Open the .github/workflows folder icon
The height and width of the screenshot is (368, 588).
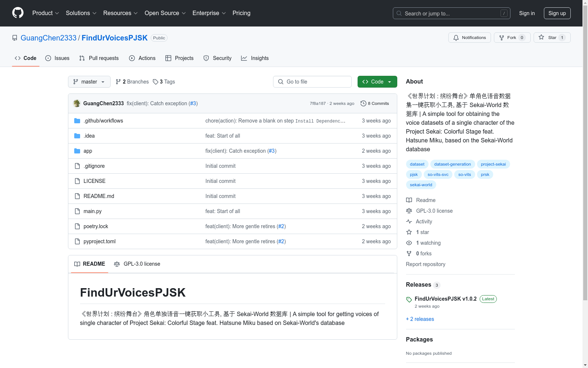77,121
